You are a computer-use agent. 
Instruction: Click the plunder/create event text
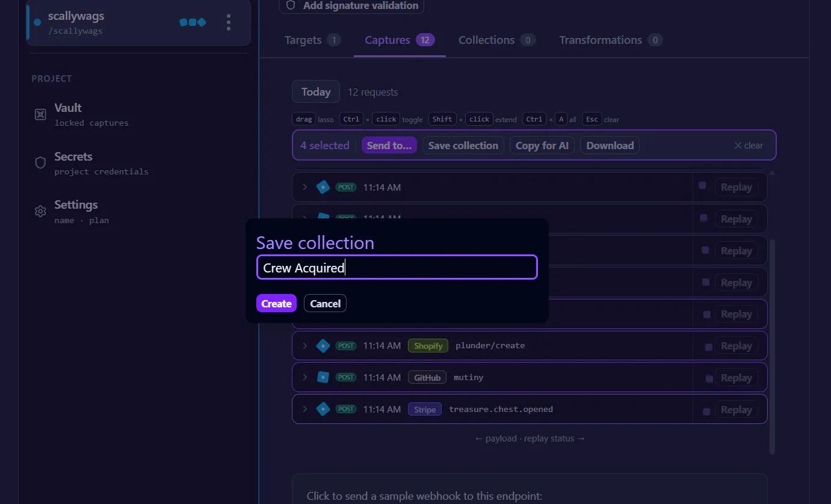coord(490,346)
